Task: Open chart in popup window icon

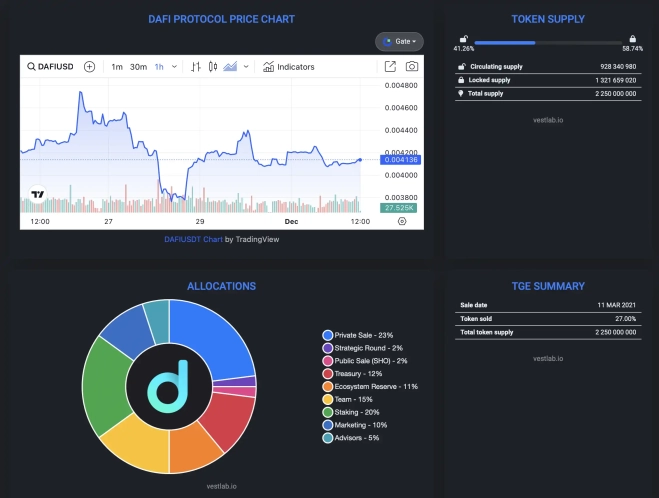Action: pyautogui.click(x=390, y=67)
